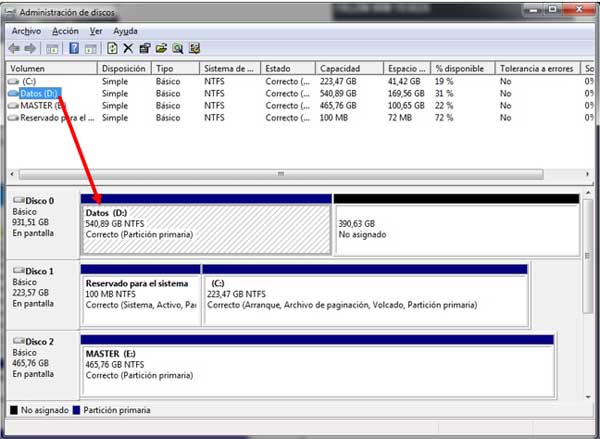Open the Ver menu
This screenshot has width=600, height=439.
coord(96,31)
